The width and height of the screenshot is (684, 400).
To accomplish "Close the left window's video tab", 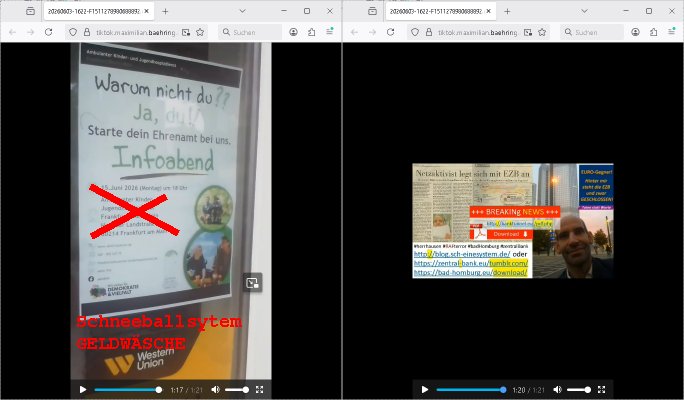I will pos(147,11).
